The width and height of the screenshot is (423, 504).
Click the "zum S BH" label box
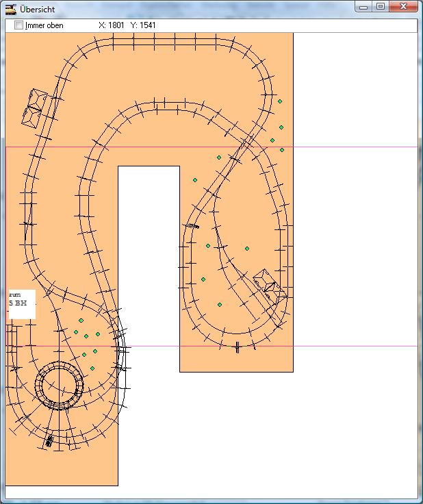[x=21, y=303]
